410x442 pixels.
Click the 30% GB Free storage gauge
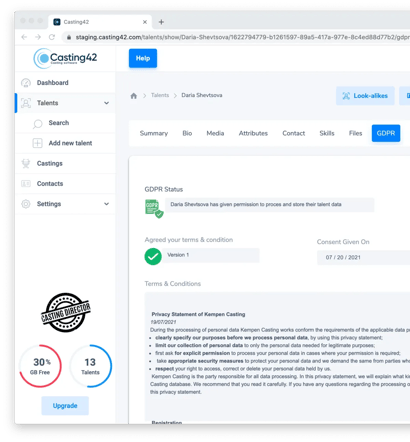coord(40,366)
